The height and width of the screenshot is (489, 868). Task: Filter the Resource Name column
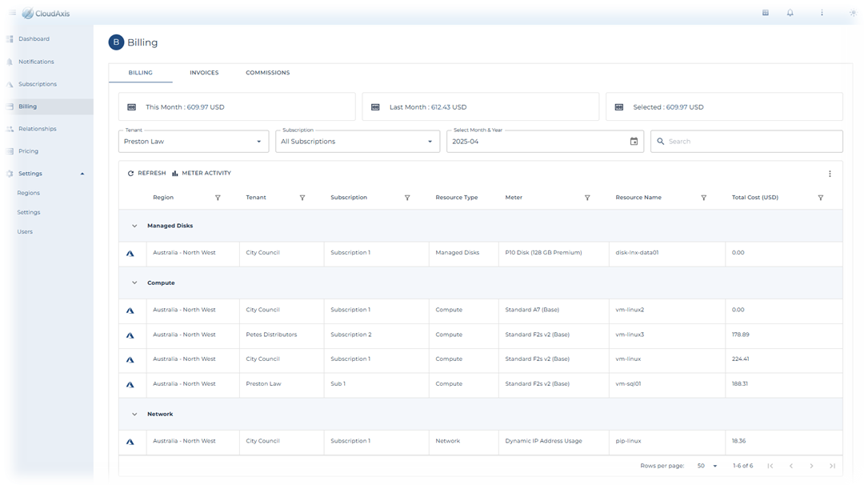(x=703, y=198)
